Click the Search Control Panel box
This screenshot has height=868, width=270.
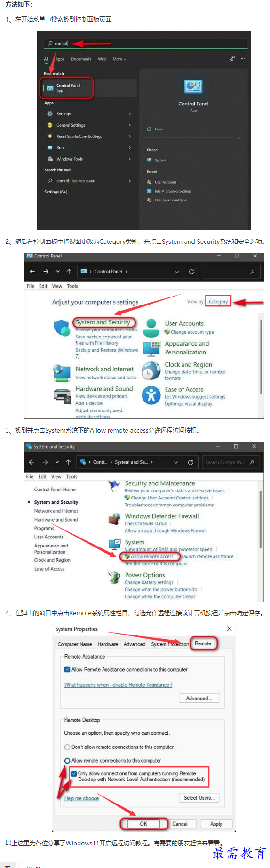230,462
